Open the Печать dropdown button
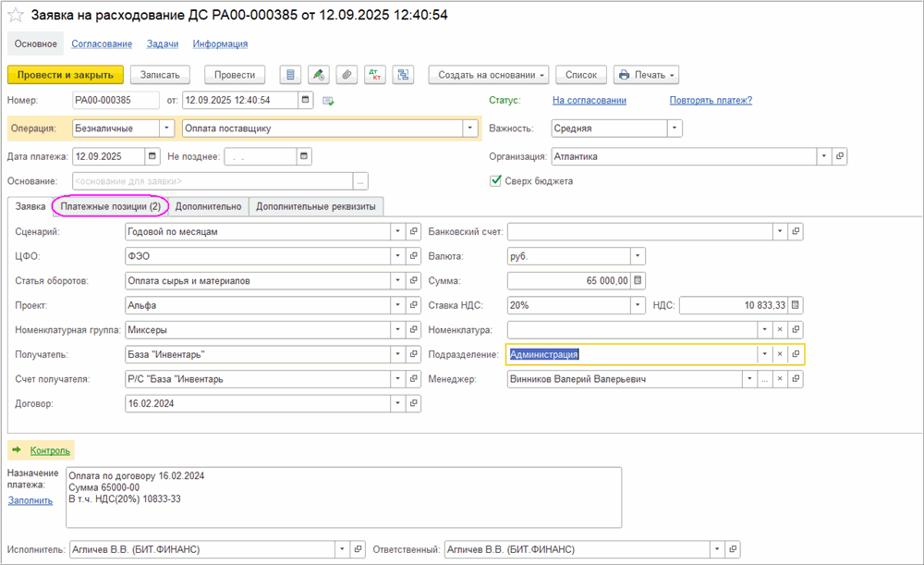 coord(646,75)
